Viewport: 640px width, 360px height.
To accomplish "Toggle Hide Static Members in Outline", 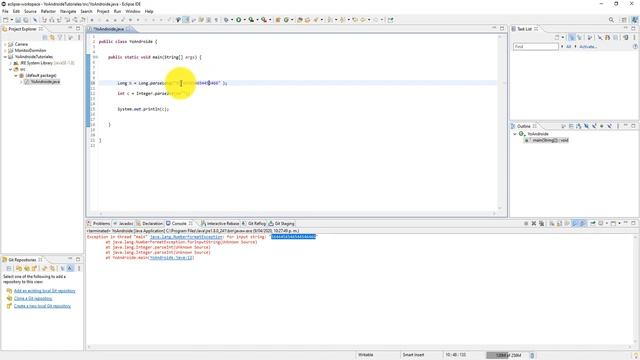I will (594, 126).
